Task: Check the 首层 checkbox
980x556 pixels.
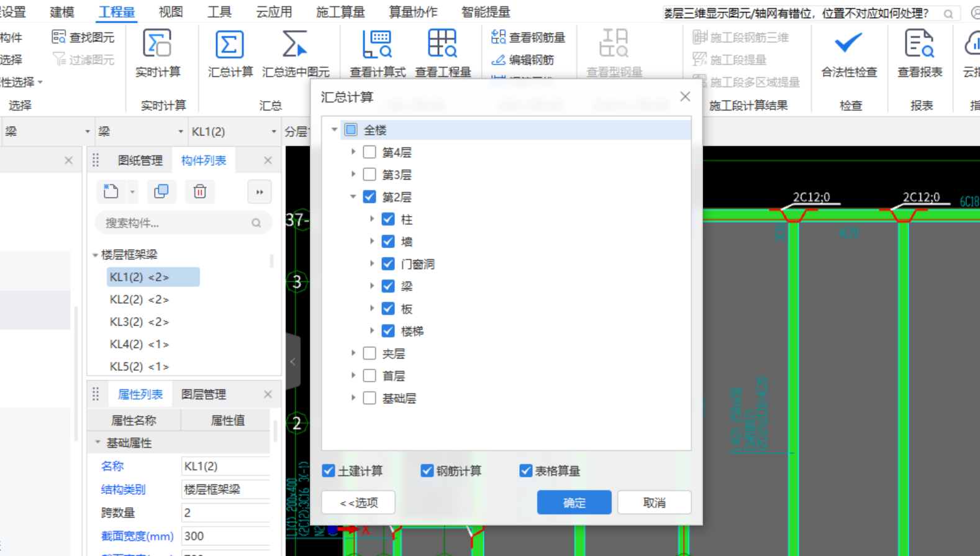Action: click(370, 376)
